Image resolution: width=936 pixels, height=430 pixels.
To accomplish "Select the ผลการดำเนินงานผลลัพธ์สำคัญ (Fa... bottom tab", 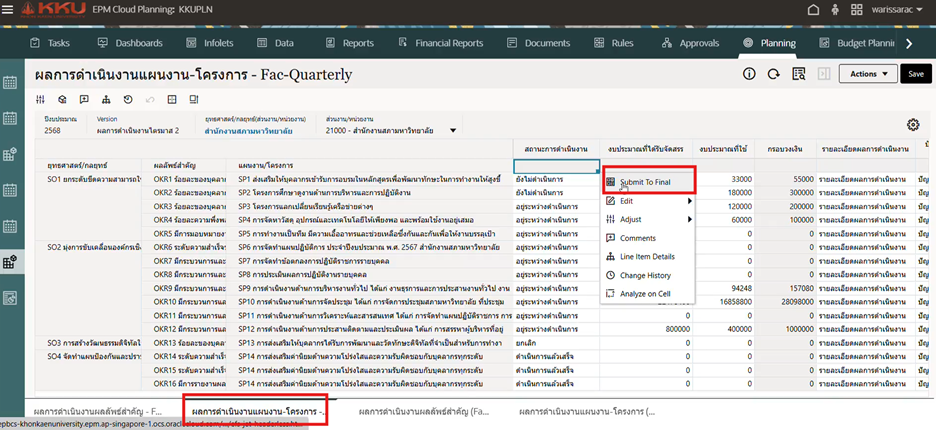I will 422,412.
